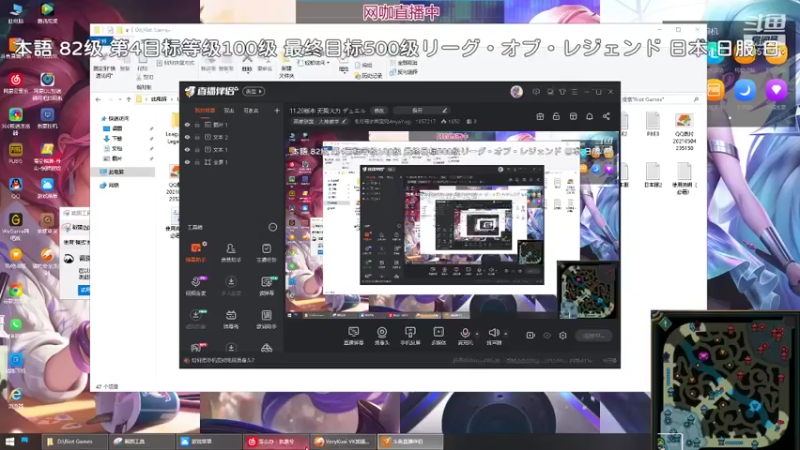Screen dimensions: 800x450
Task: Click the user avatar in title bar
Action: pos(516,92)
